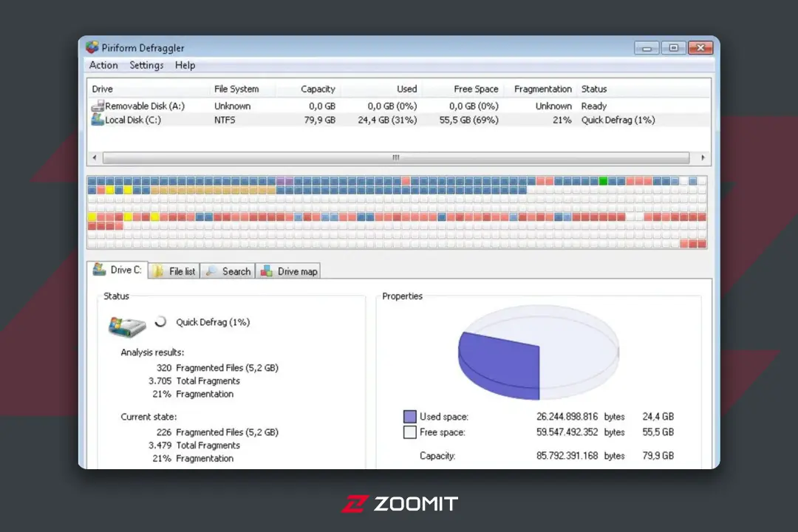Viewport: 798px width, 532px height.
Task: Click the drive list right scroll arrow
Action: point(703,158)
